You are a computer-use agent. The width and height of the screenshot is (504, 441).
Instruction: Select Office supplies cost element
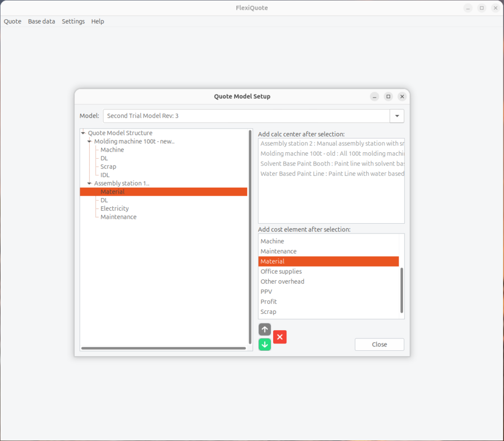(x=281, y=271)
